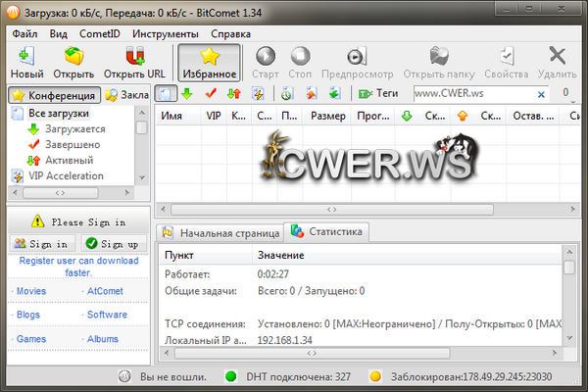Open the Теги tags button
This screenshot has width=588, height=392.
[378, 93]
